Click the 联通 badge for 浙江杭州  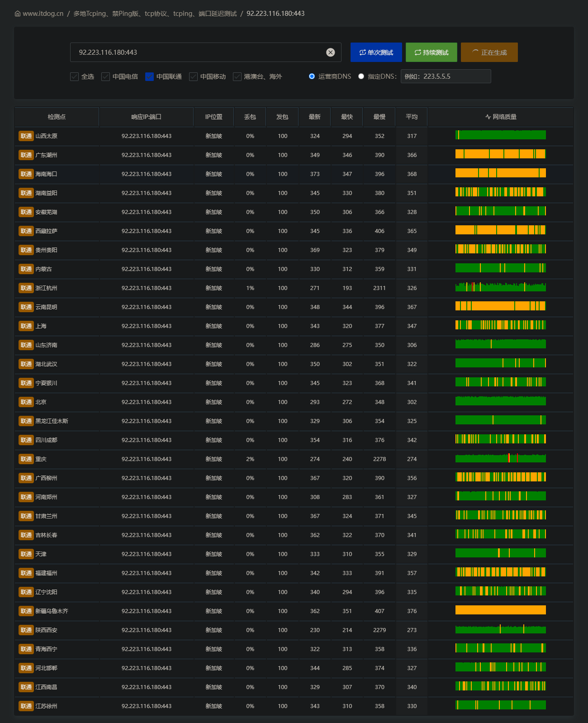[26, 288]
